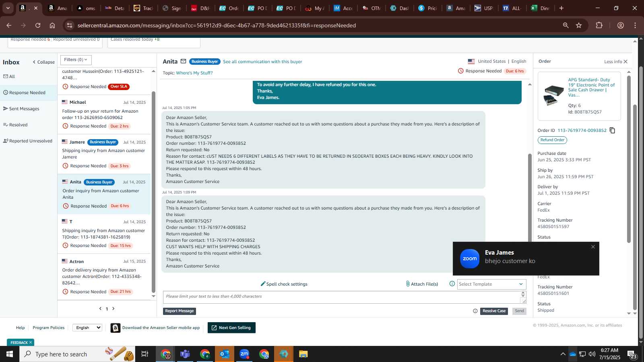Open Actron's order delivery inquiry
The width and height of the screenshot is (644, 362).
coord(104,277)
